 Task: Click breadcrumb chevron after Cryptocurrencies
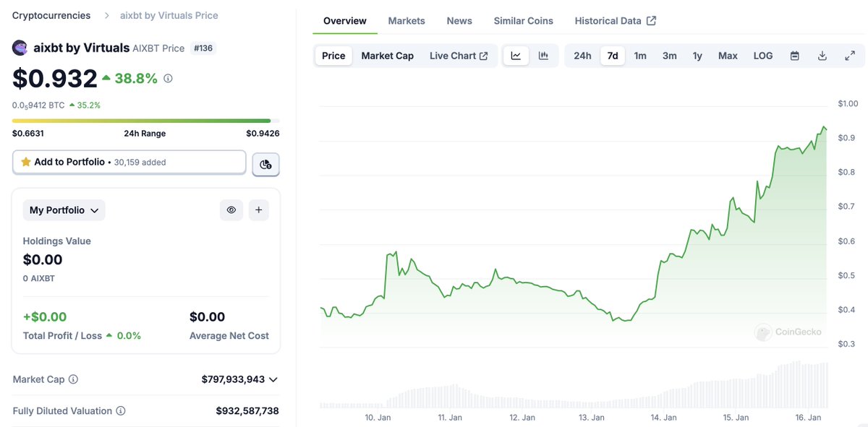coord(106,15)
